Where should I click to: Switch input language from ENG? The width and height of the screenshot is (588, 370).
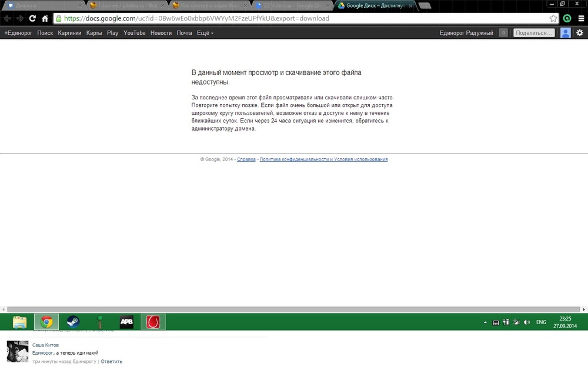tap(542, 322)
